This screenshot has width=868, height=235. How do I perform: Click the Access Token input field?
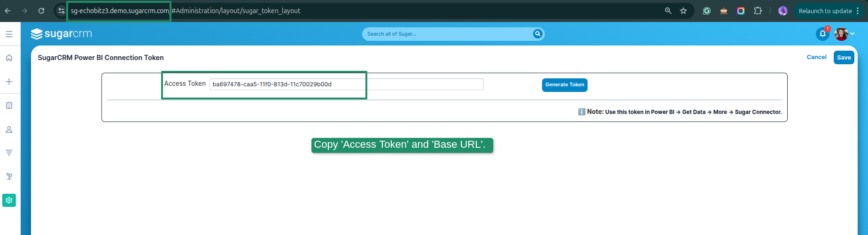click(346, 84)
